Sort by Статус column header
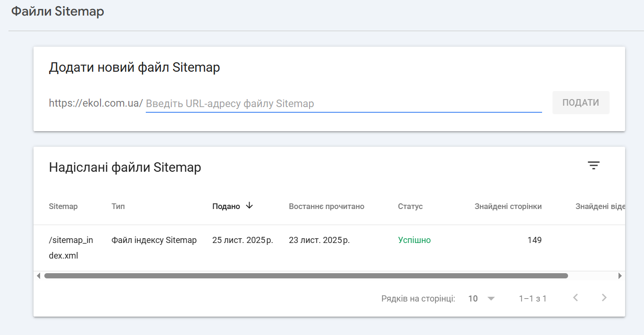 410,207
